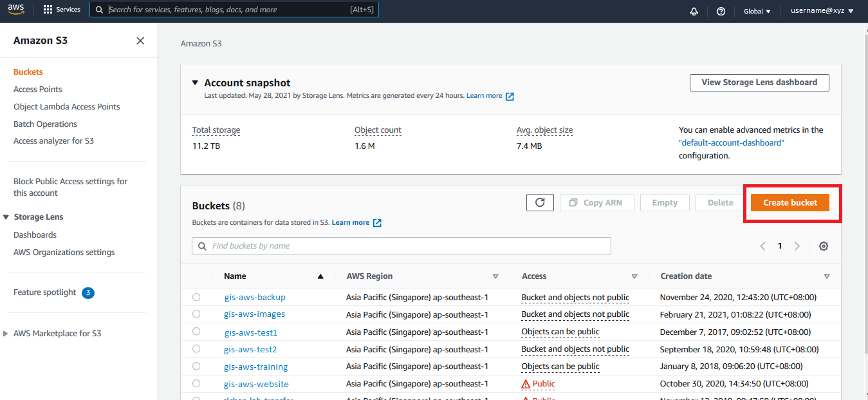868x400 pixels.
Task: Open the gis-aws-test2 bucket link
Action: [x=250, y=349]
